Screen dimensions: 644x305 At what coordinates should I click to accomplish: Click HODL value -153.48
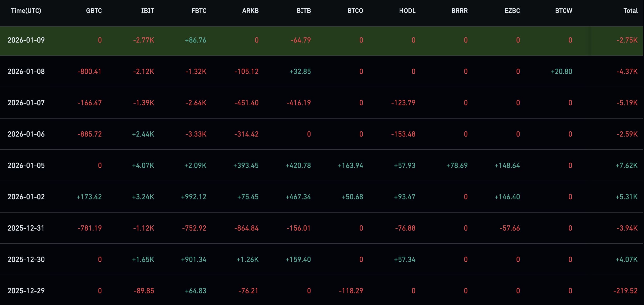coord(403,134)
